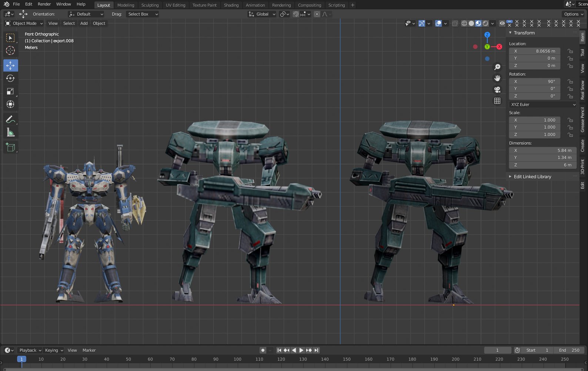Switch to Rendered viewport shading
Viewport: 588px width, 371px height.
[485, 23]
